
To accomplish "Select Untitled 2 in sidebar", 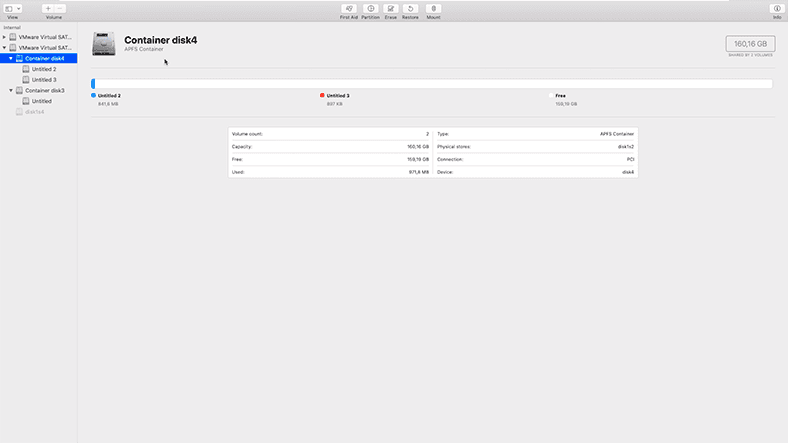I will tap(44, 69).
